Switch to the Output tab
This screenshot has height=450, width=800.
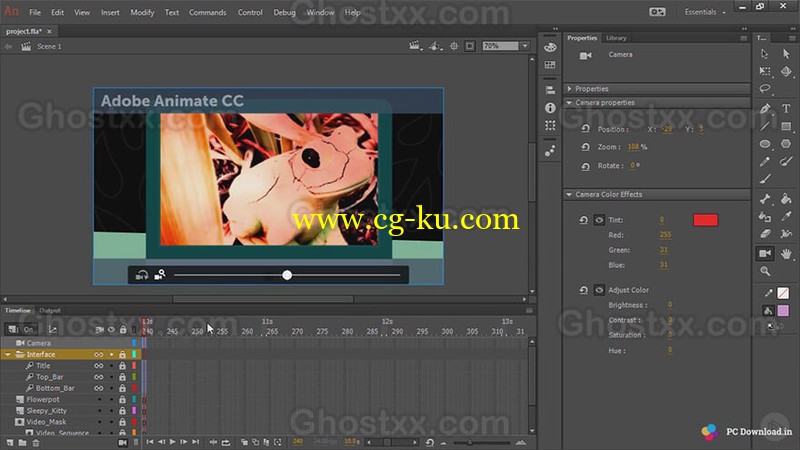[50, 310]
